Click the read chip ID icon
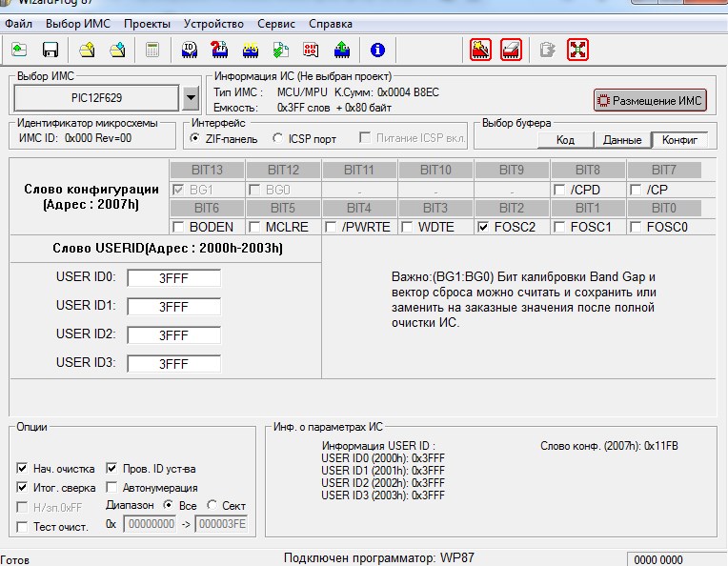The width and height of the screenshot is (728, 566). pyautogui.click(x=190, y=50)
